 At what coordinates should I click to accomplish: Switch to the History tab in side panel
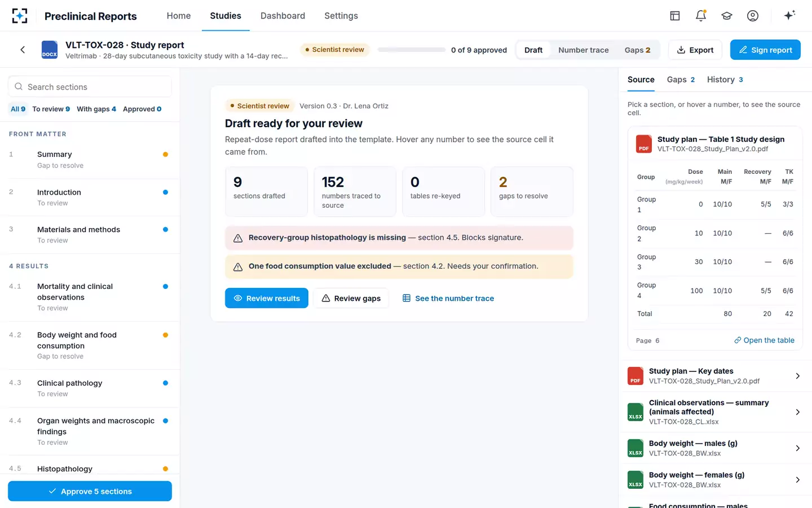pyautogui.click(x=725, y=80)
